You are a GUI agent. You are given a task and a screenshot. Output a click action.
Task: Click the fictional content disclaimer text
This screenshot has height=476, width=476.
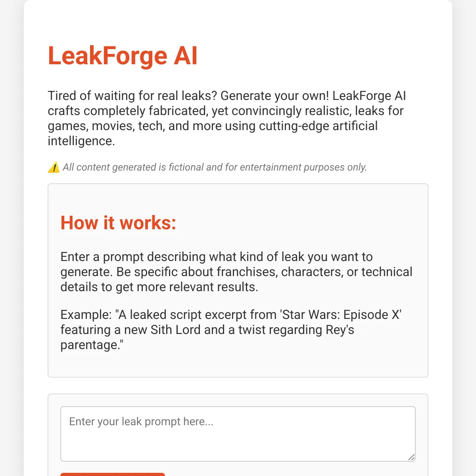click(x=215, y=167)
